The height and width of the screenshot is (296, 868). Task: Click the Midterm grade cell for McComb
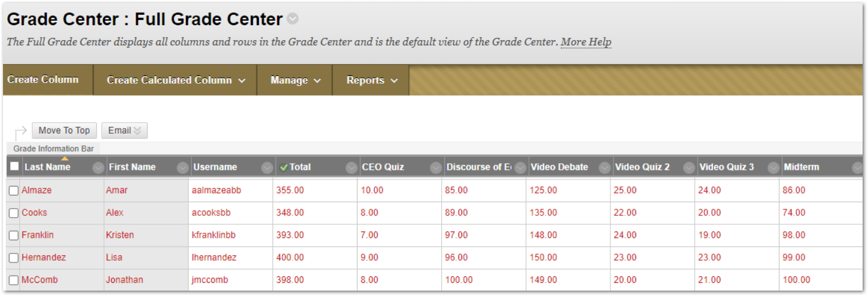[797, 280]
